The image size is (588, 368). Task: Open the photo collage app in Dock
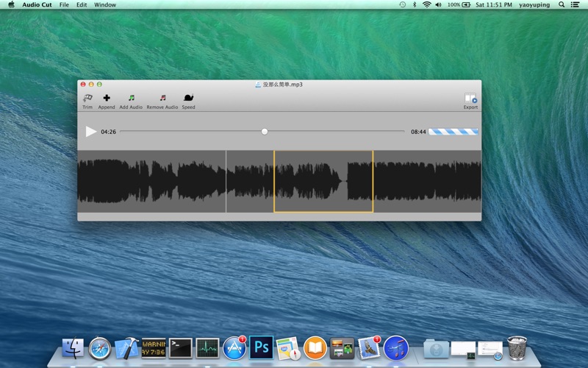(x=342, y=347)
